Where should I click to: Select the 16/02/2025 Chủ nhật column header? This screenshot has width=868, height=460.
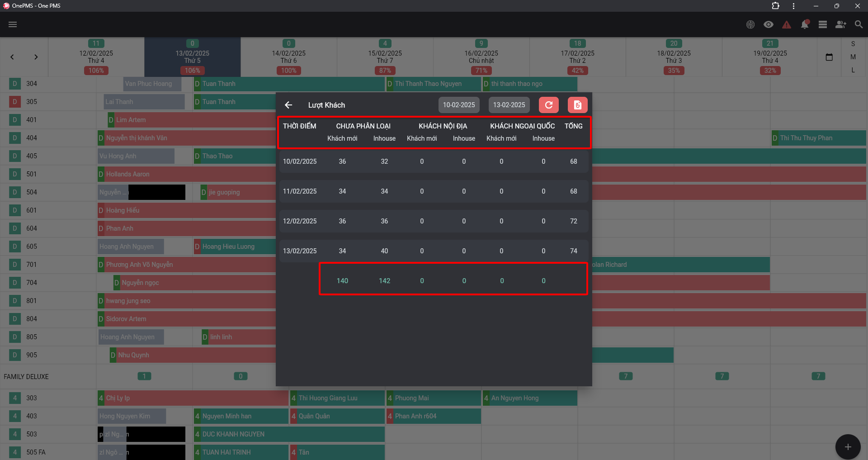click(481, 57)
